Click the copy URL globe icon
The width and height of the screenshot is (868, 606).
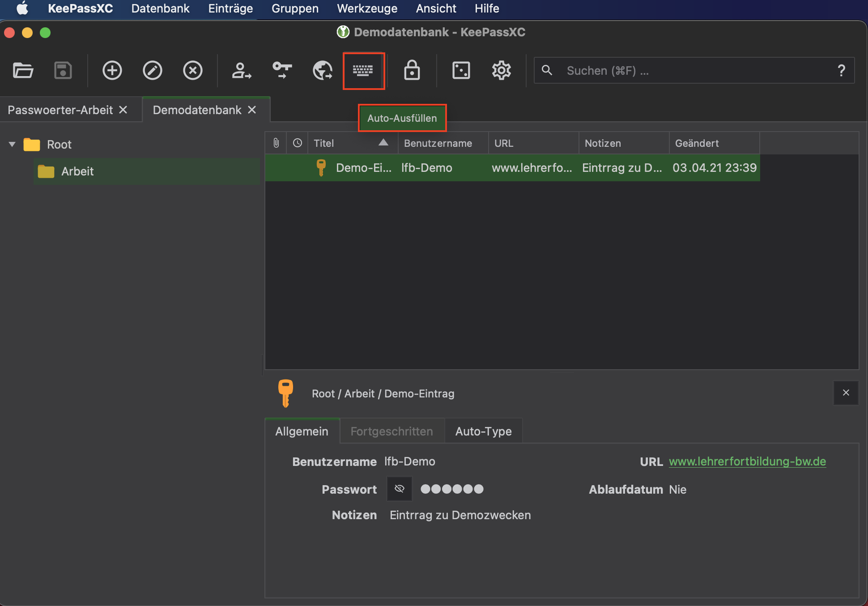322,71
